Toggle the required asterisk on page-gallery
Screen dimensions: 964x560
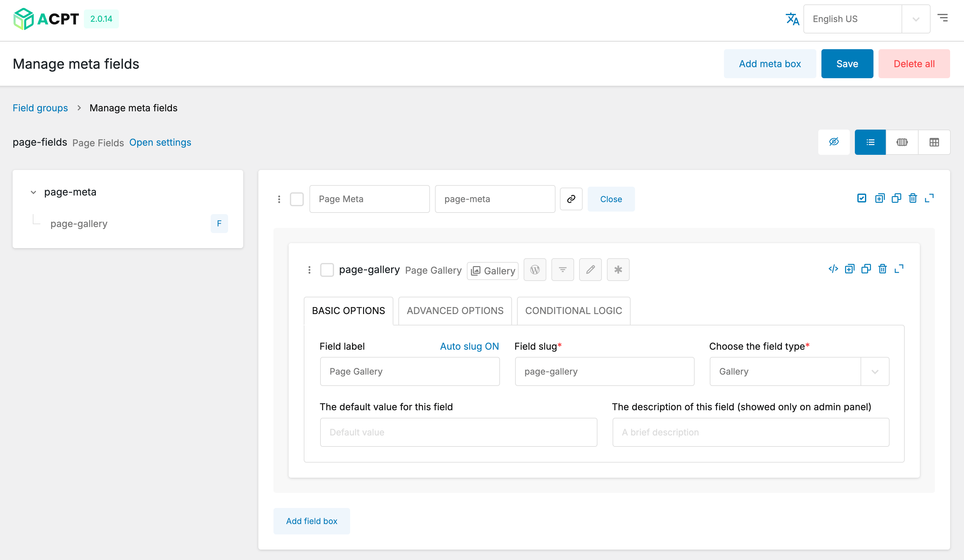tap(618, 270)
